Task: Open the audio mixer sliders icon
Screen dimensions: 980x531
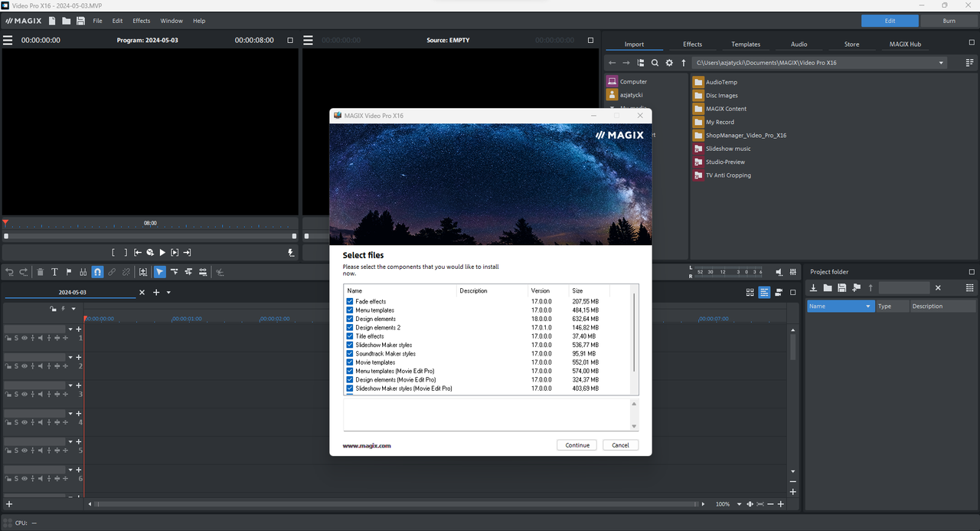Action: [792, 272]
